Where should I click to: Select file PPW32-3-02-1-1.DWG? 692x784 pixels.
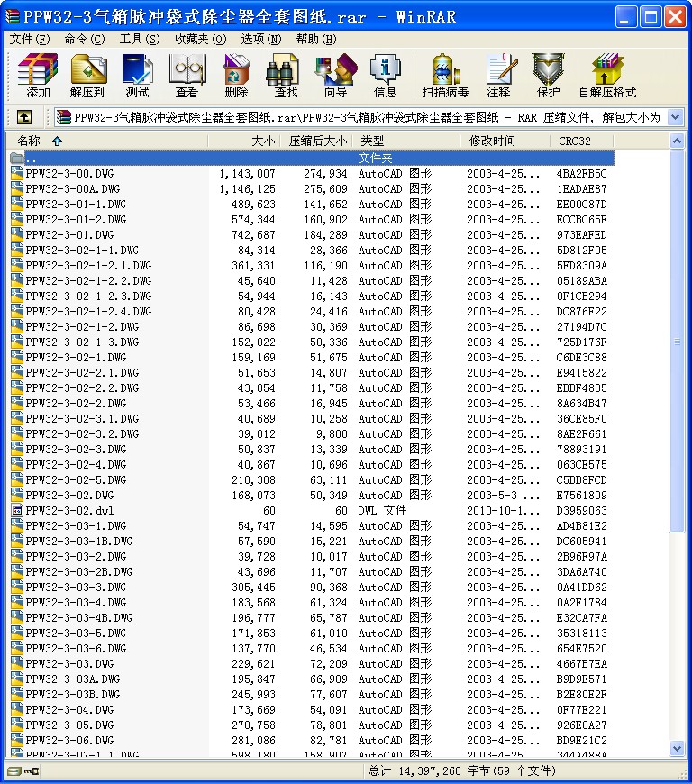coord(83,250)
